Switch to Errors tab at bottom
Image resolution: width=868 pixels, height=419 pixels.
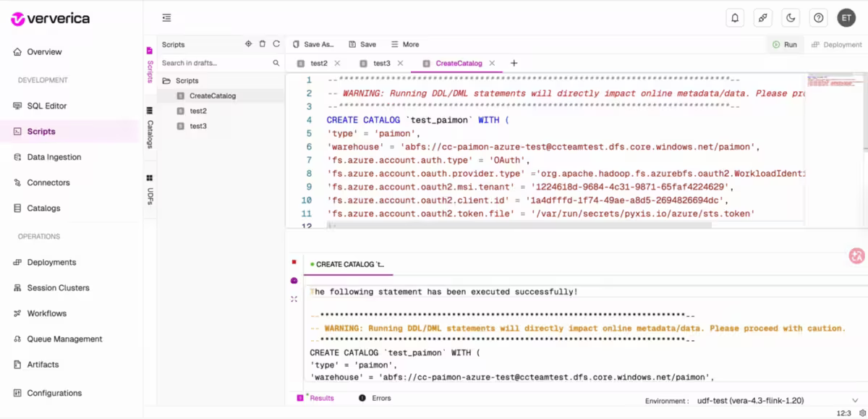click(375, 398)
